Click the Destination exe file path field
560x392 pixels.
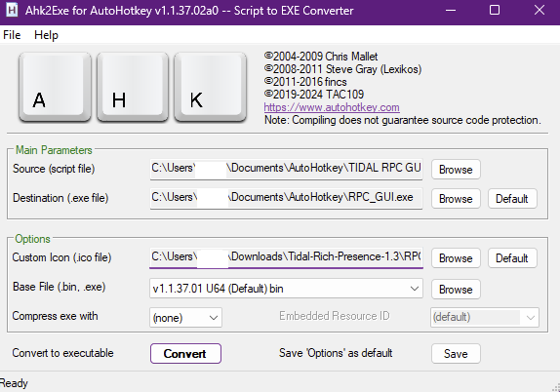click(286, 198)
